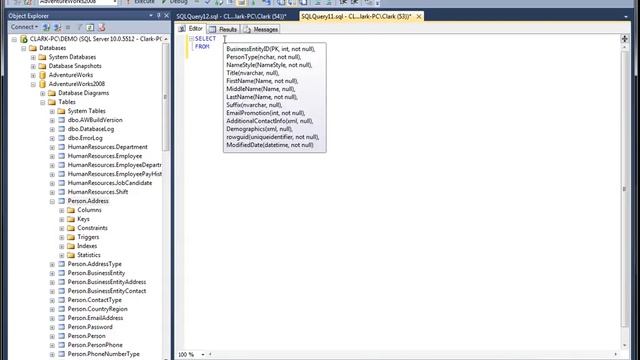Click the AdventureWorks database icon
The image size is (640, 360).
point(42,75)
